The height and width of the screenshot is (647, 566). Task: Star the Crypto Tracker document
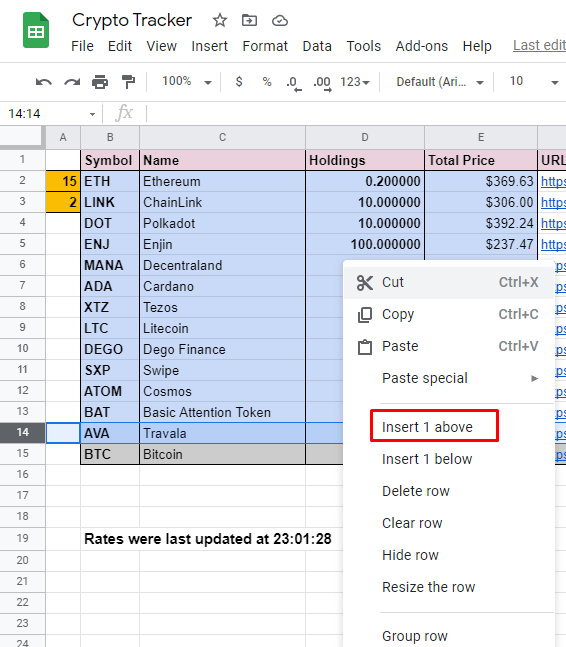[x=220, y=20]
